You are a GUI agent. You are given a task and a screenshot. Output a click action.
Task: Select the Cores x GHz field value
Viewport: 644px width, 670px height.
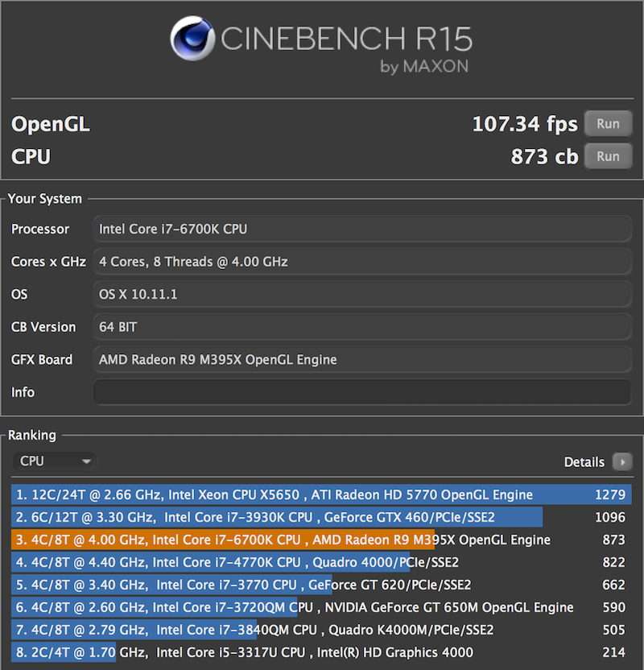pyautogui.click(x=362, y=262)
